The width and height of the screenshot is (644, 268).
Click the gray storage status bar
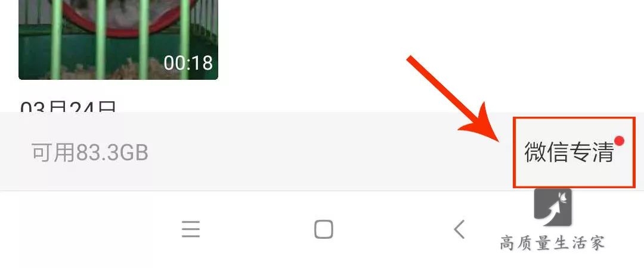pyautogui.click(x=322, y=151)
